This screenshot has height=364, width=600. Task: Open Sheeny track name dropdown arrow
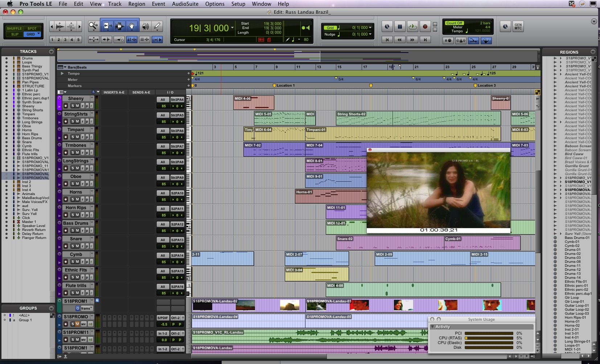click(92, 98)
